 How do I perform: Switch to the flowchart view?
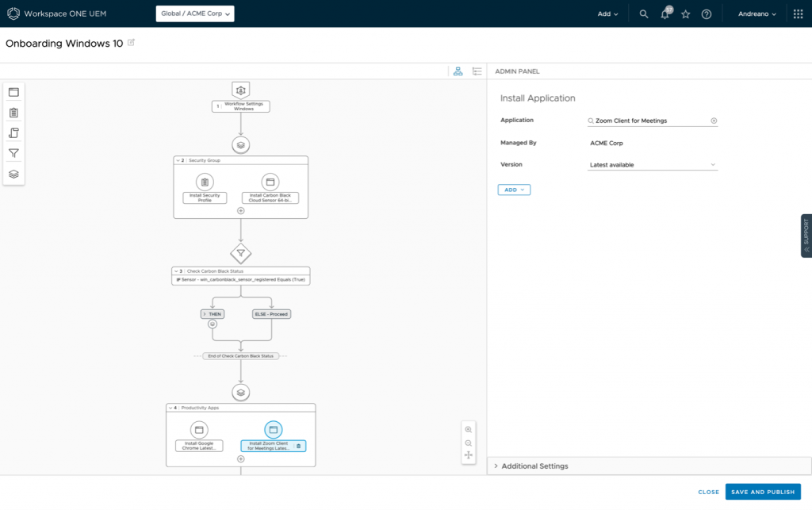click(458, 71)
